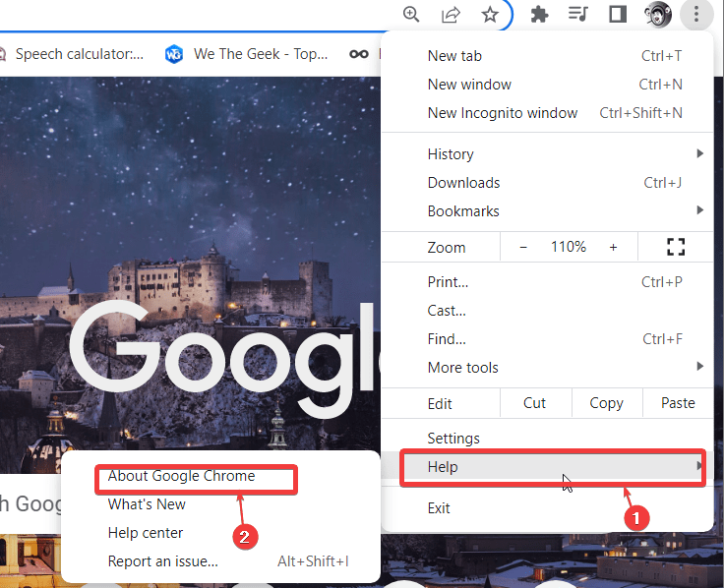Select Report an issue entry
The width and height of the screenshot is (724, 588).
tap(220, 561)
